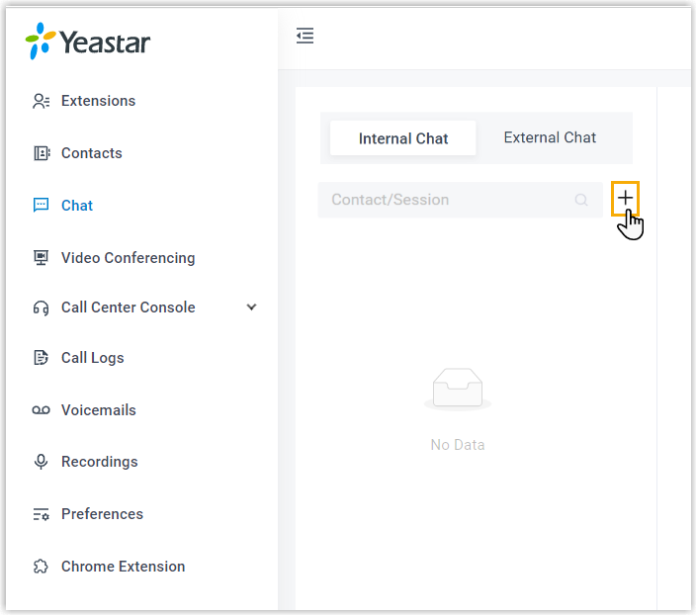Click the Chrome Extension puzzle icon
This screenshot has height=616, width=697.
[41, 567]
